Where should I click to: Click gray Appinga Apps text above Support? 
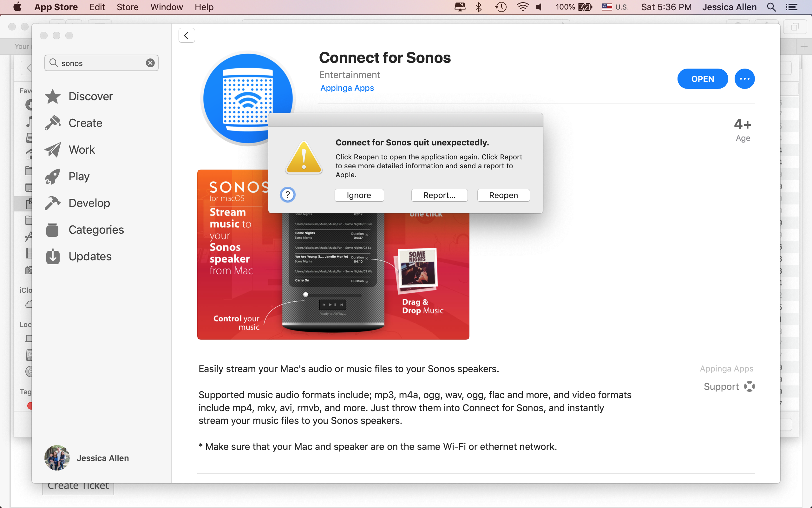click(x=726, y=369)
